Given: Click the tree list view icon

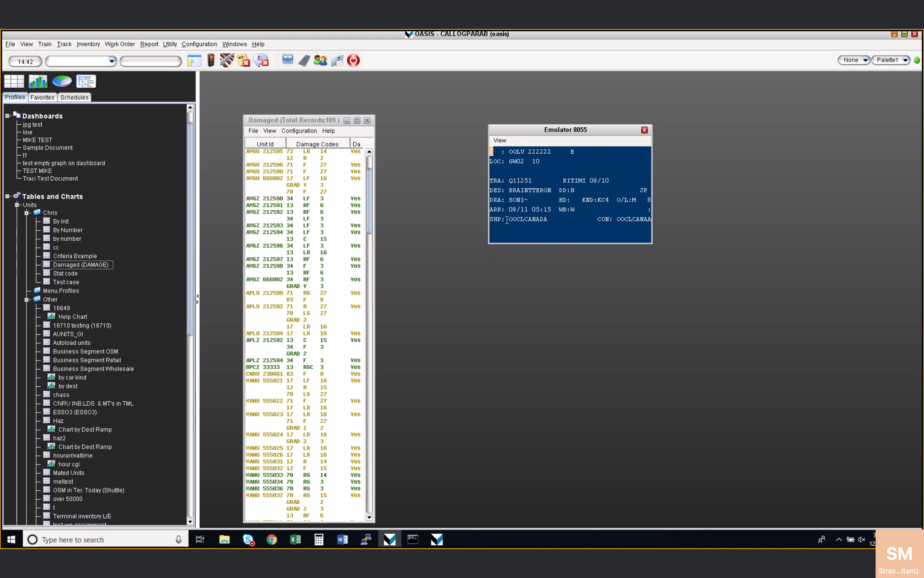Looking at the screenshot, I should 86,81.
